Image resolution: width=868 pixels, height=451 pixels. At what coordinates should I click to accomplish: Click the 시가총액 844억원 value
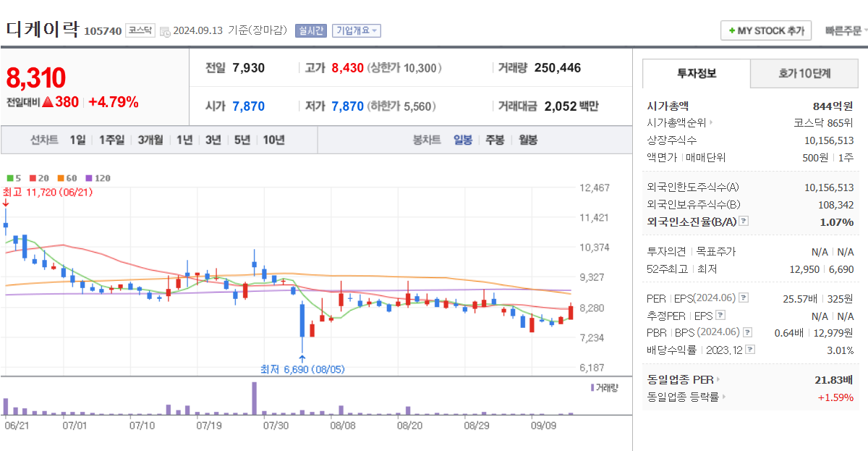(x=833, y=106)
